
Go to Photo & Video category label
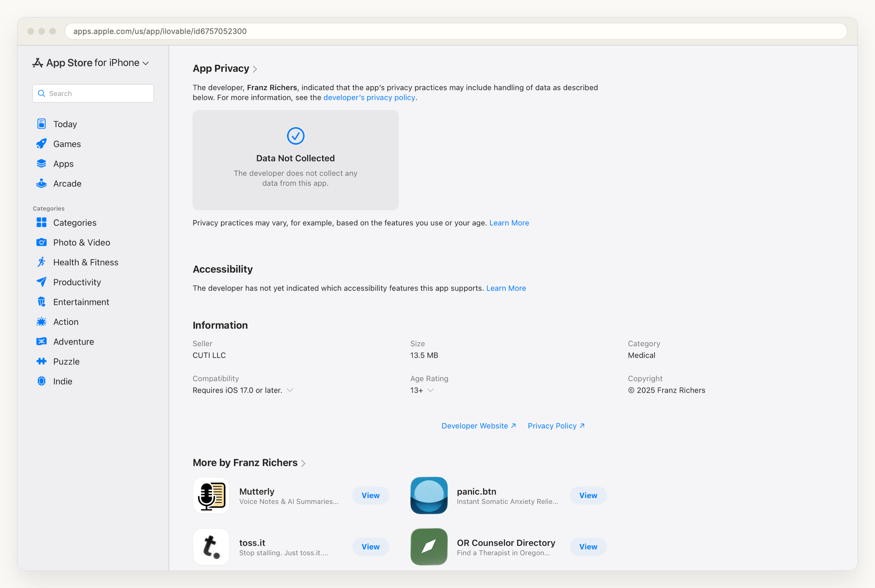coord(82,243)
